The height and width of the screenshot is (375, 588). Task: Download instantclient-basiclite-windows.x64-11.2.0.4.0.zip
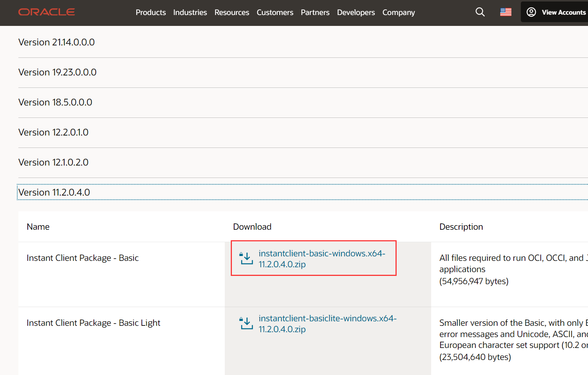[x=327, y=324]
